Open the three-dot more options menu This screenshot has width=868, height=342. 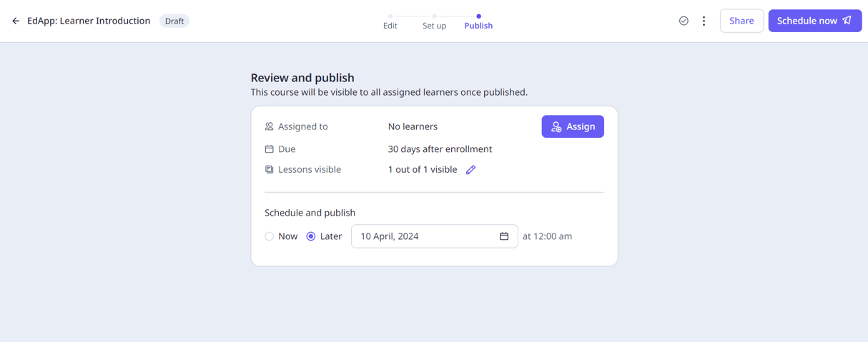pyautogui.click(x=704, y=21)
